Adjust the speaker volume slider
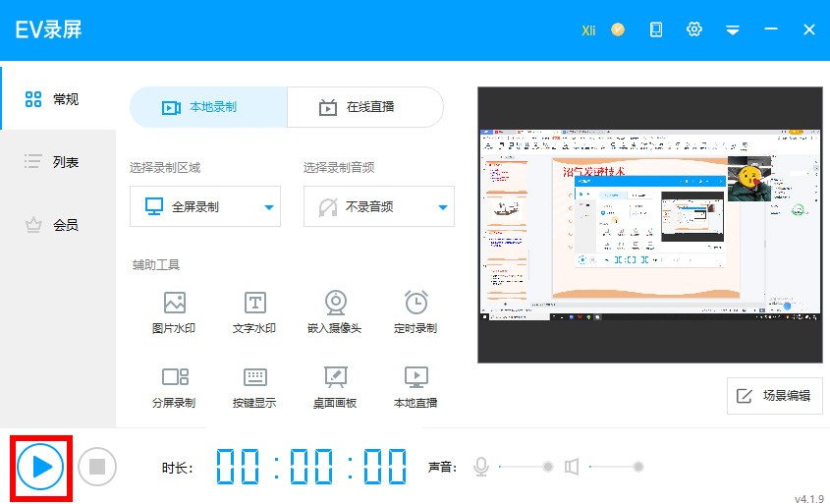 pyautogui.click(x=616, y=467)
